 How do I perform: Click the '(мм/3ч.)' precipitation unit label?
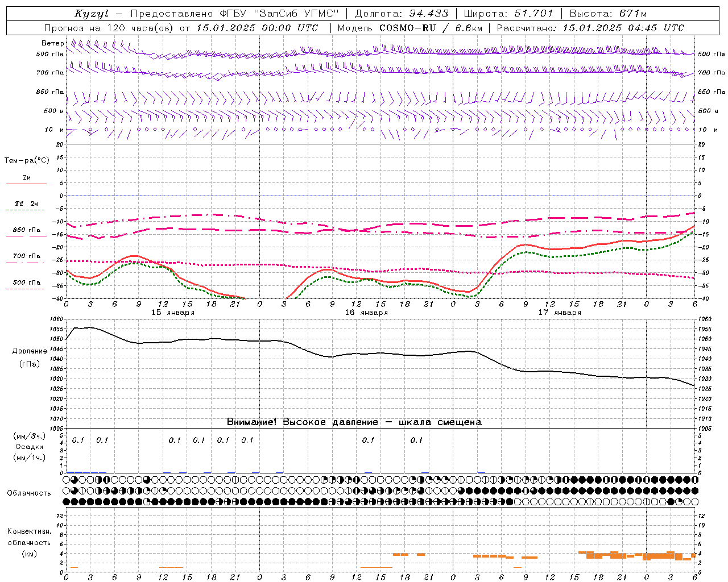[30, 436]
